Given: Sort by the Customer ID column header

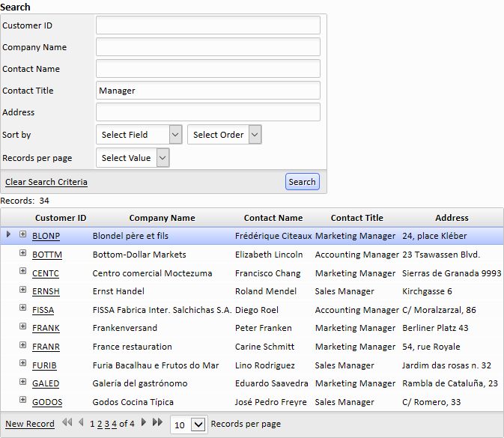Looking at the screenshot, I should tap(61, 218).
